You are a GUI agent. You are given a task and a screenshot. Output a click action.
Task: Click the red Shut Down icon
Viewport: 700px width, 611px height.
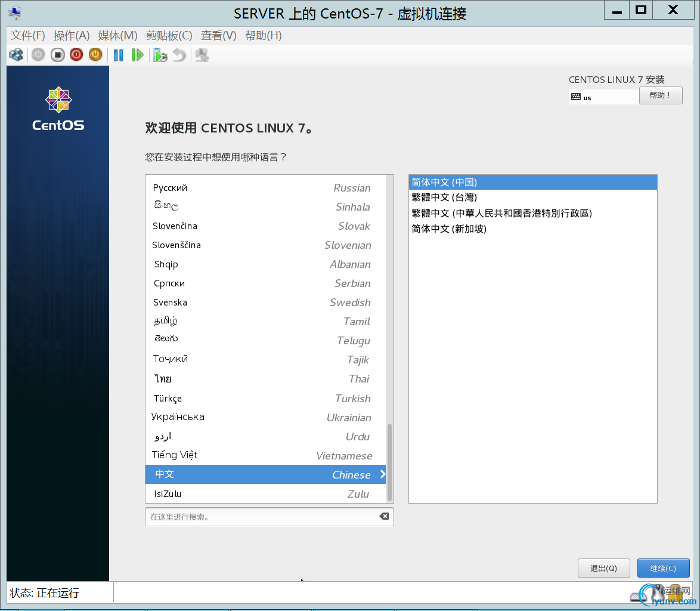click(76, 55)
